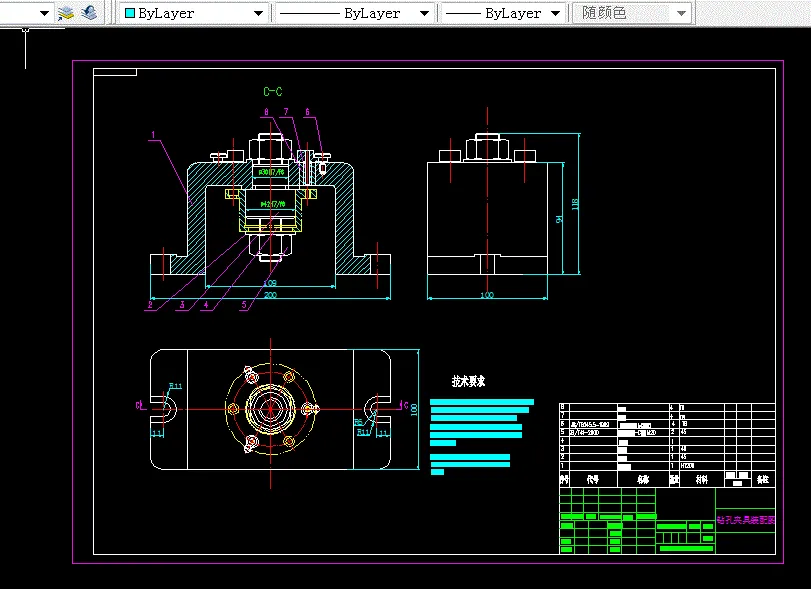Click the cyan ByLayer color swatch
This screenshot has width=811, height=589.
(130, 13)
